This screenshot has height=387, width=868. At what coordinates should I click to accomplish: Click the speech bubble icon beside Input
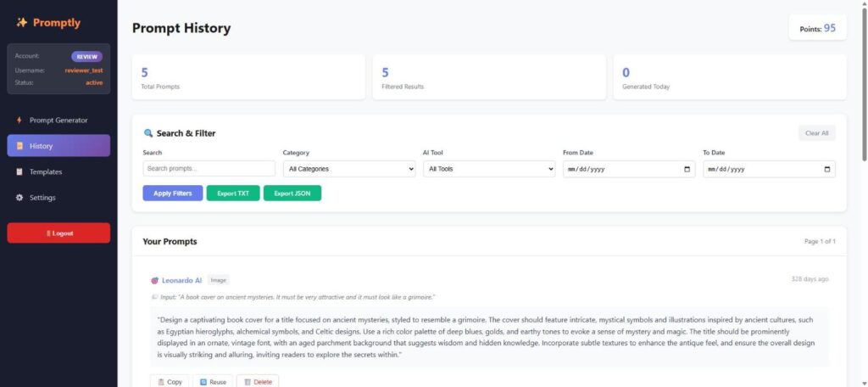click(x=154, y=297)
